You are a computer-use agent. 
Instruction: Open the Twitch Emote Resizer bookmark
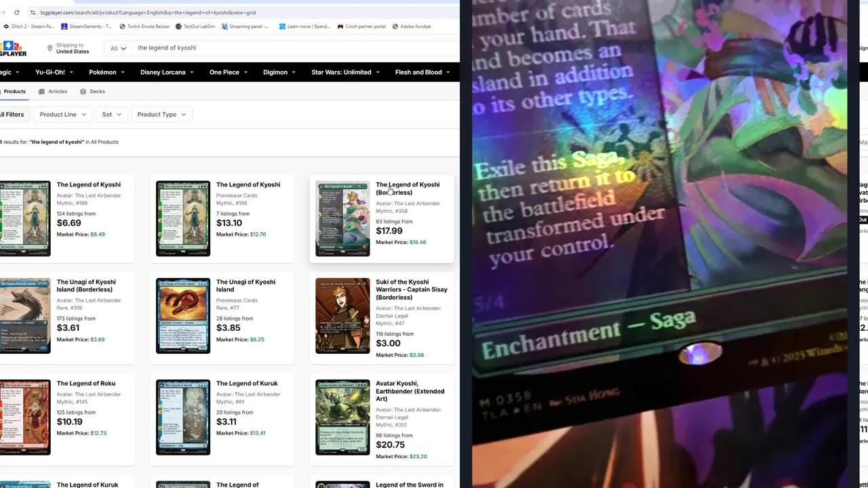(144, 26)
